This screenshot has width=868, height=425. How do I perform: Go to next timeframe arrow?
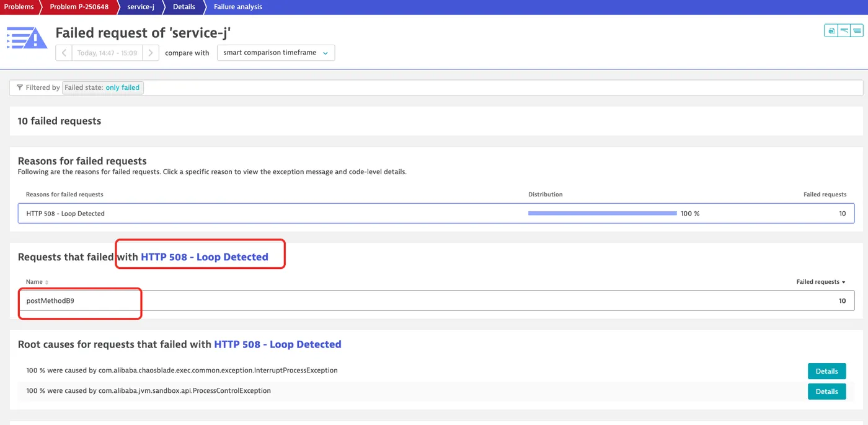151,53
